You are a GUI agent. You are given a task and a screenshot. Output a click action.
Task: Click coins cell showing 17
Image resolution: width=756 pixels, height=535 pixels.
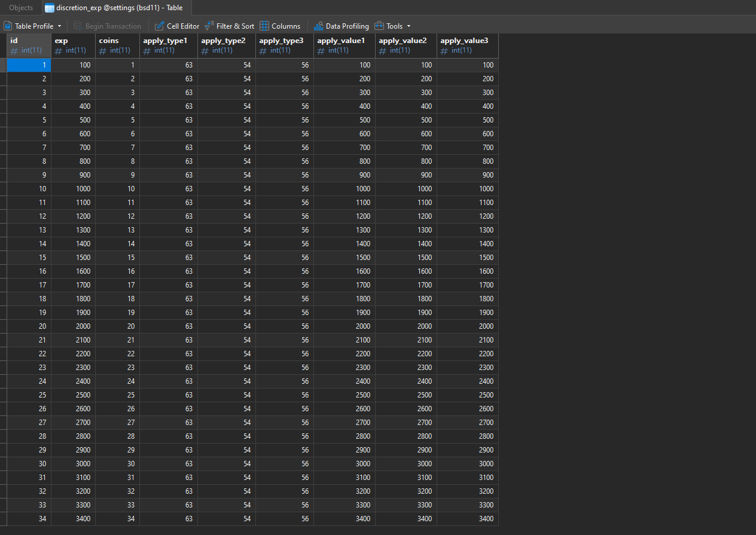click(118, 285)
